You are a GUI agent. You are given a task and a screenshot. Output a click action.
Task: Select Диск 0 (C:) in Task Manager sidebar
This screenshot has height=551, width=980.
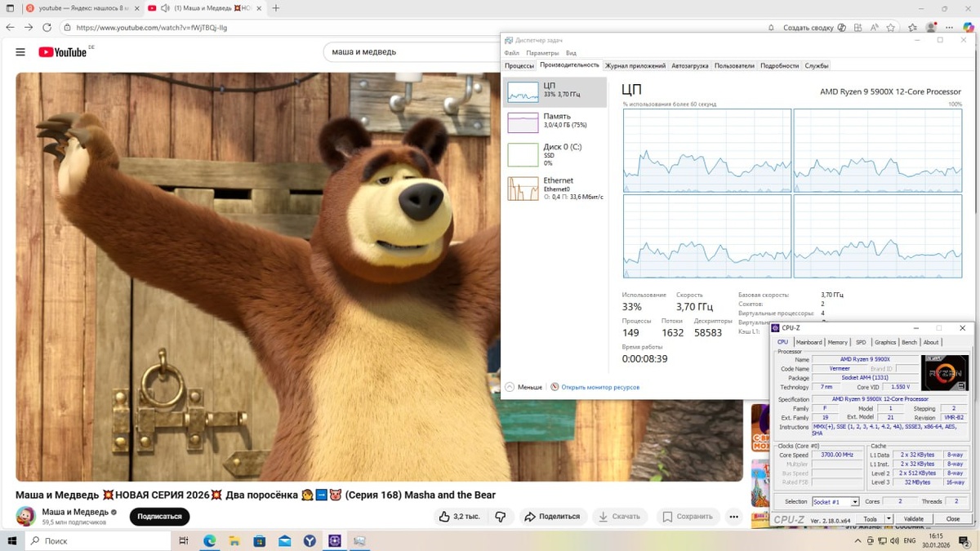coord(555,154)
